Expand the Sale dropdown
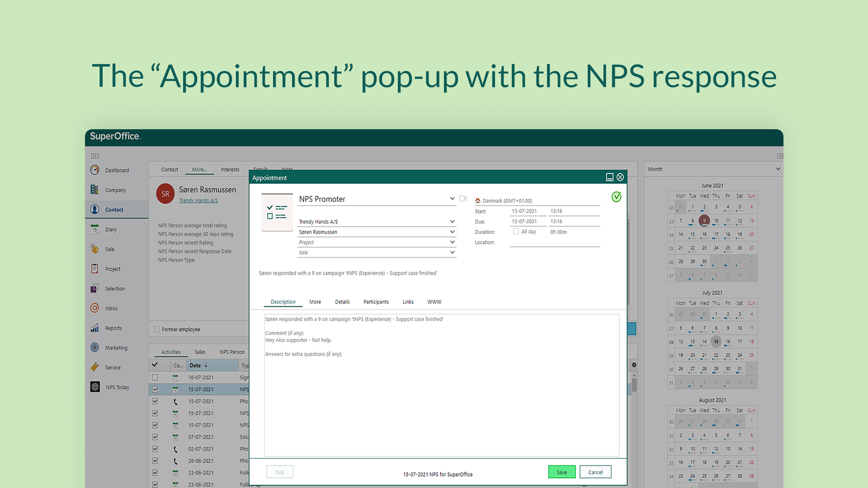868x488 pixels. point(452,253)
